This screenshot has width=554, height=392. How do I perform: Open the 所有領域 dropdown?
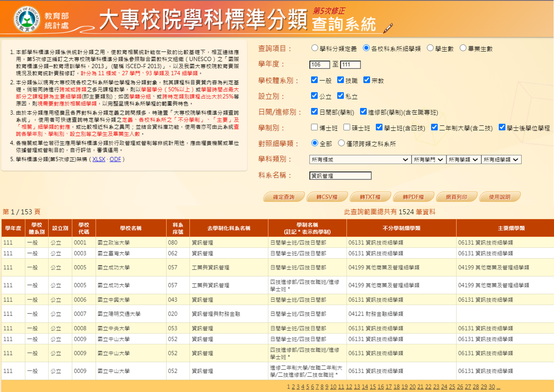[360, 160]
